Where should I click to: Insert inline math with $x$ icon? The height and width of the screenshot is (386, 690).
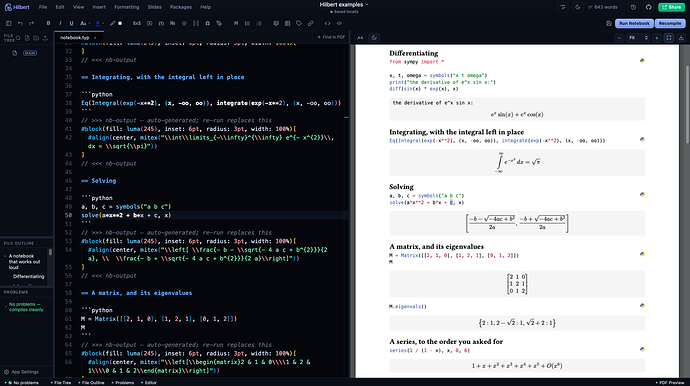point(137,23)
